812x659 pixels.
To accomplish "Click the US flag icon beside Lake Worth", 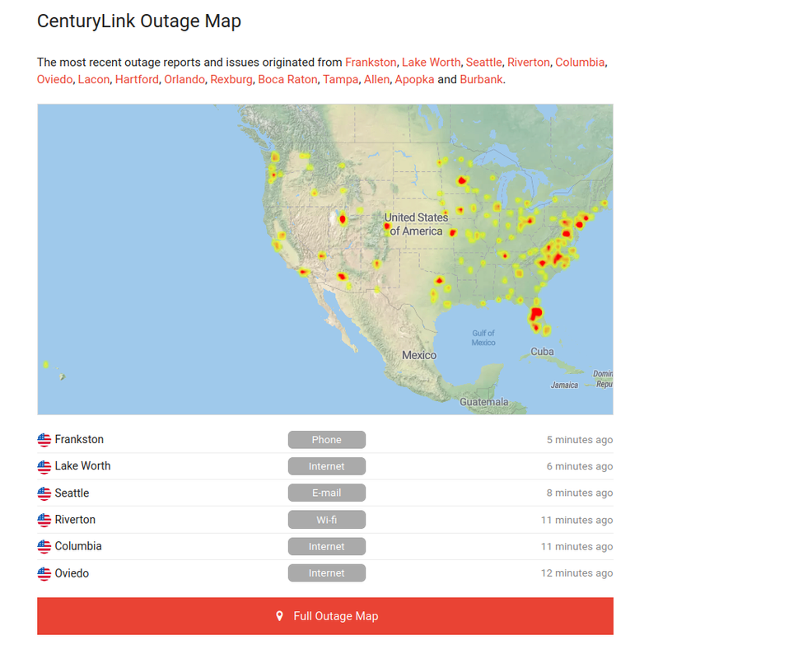I will [x=44, y=467].
